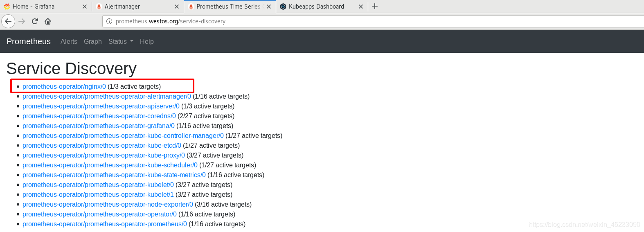Click the Prometheus brand link in navbar
This screenshot has height=232, width=644.
(x=29, y=41)
